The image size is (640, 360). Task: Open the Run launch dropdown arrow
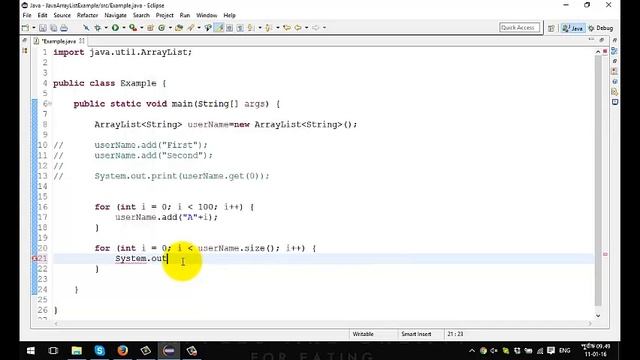[x=124, y=28]
